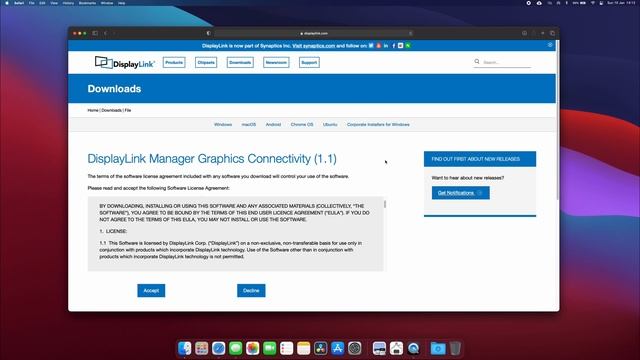Open DisplayLink's Twitter icon in the banner
Image resolution: width=640 pixels, height=360 pixels.
click(371, 46)
